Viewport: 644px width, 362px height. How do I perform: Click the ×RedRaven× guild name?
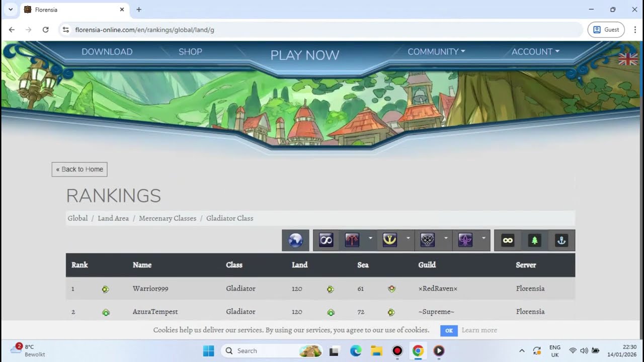pyautogui.click(x=438, y=289)
